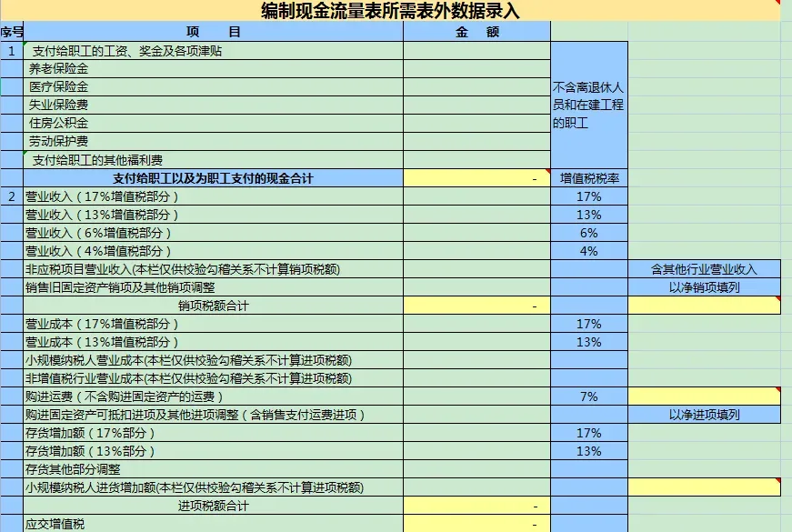This screenshot has height=532, width=792.
Task: Select the 7% tax rate cell
Action: pyautogui.click(x=589, y=396)
